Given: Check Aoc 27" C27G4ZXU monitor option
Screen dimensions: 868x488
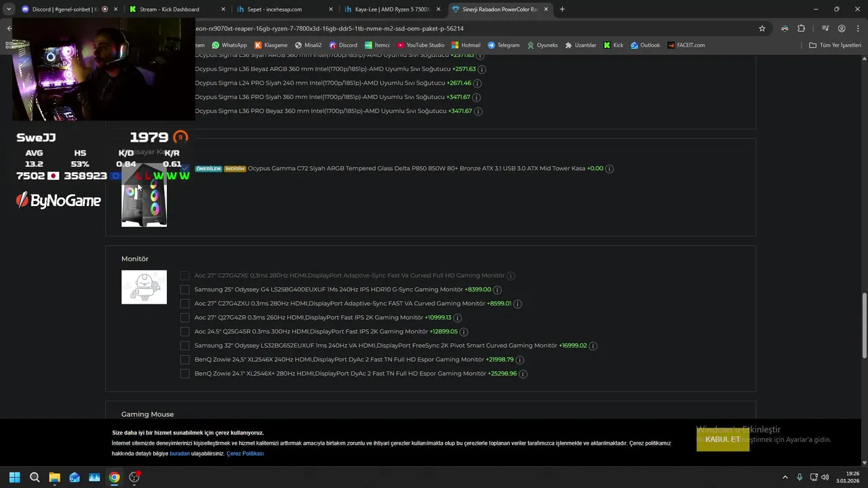Looking at the screenshot, I should [x=184, y=304].
